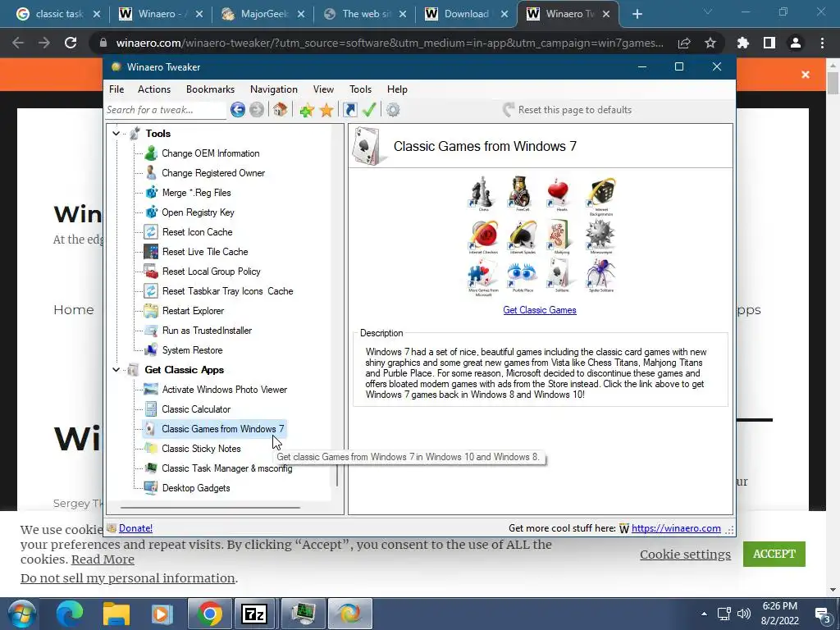Click the Classic Task Manager & msconfig icon

[151, 468]
